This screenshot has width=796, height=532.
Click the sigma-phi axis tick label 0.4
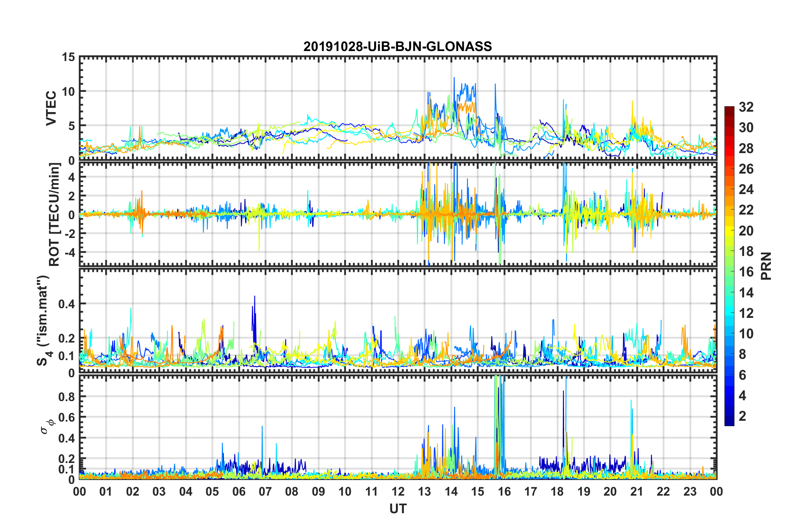pyautogui.click(x=67, y=438)
